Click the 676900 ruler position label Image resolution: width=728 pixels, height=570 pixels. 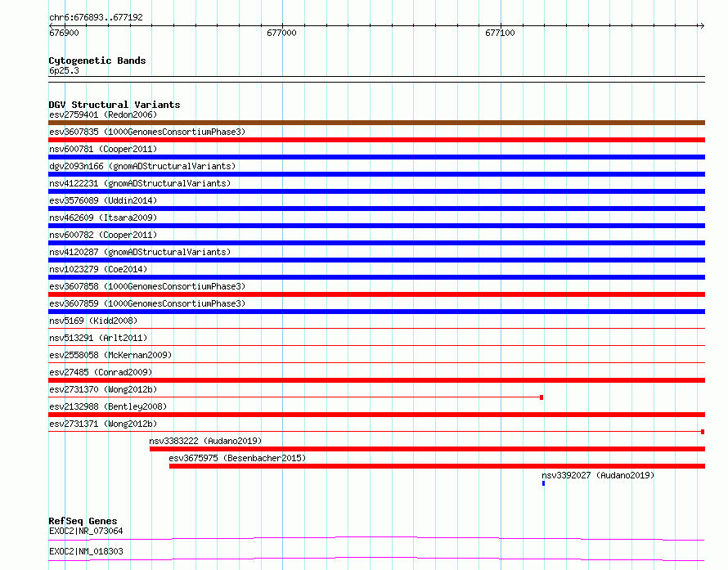click(x=64, y=33)
